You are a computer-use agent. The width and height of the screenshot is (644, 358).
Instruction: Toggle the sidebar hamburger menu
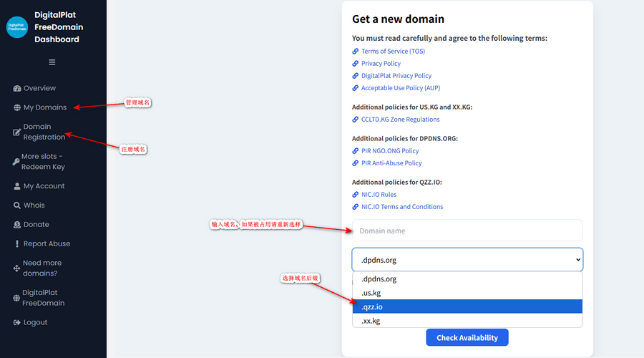52,62
